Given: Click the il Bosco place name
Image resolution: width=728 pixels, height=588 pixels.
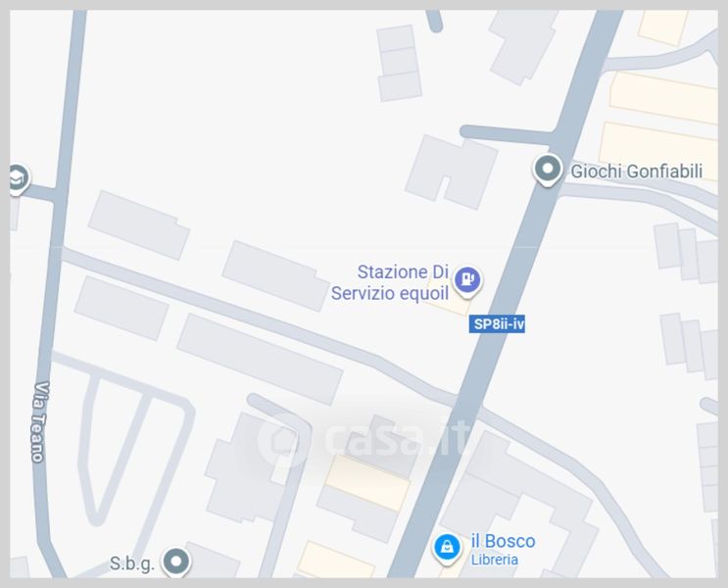Looking at the screenshot, I should tap(503, 541).
